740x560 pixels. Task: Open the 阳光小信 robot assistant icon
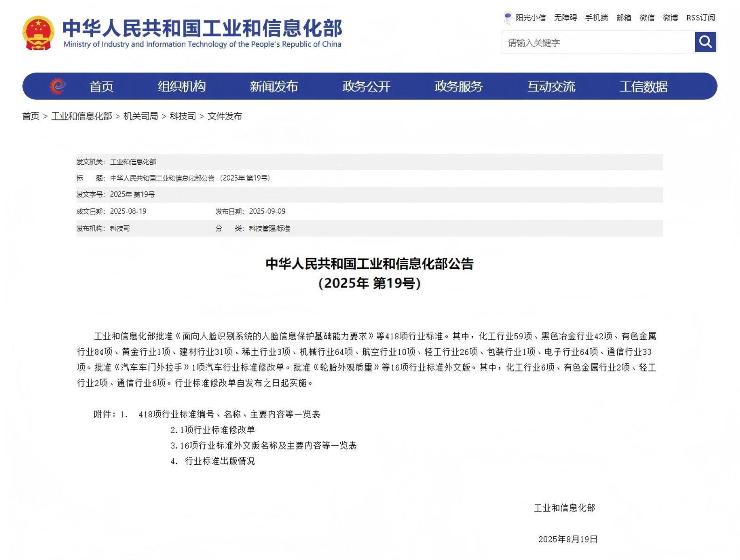[507, 18]
